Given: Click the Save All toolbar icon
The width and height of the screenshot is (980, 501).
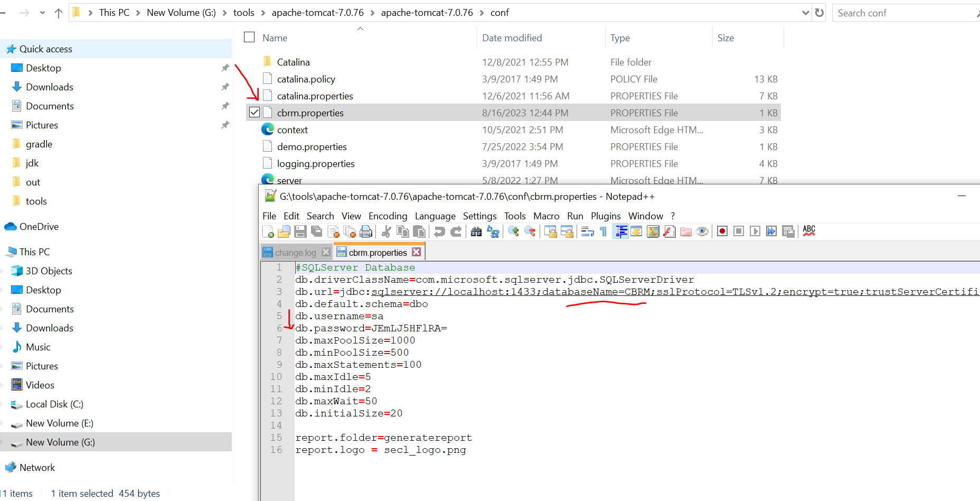Looking at the screenshot, I should point(317,231).
